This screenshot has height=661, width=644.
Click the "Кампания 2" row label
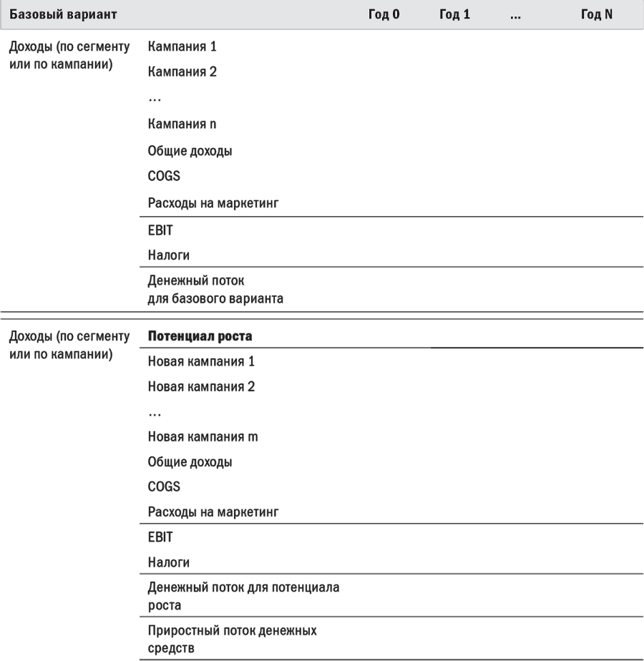tap(182, 72)
